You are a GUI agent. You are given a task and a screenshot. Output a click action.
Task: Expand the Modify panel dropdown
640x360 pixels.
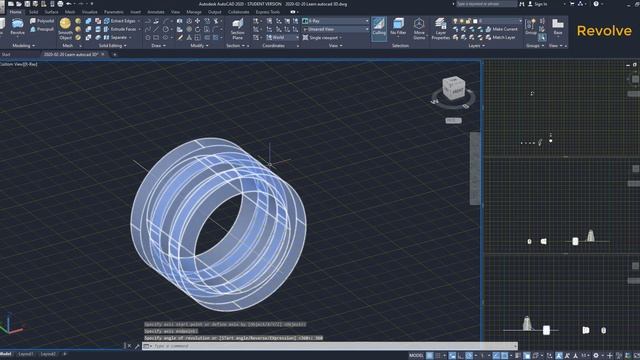[x=199, y=46]
